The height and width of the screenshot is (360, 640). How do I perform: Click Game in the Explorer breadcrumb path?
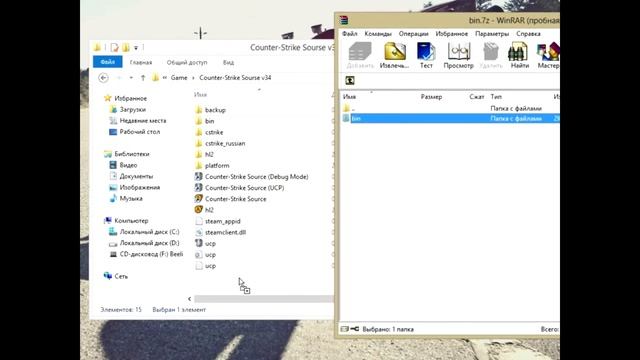(179, 78)
